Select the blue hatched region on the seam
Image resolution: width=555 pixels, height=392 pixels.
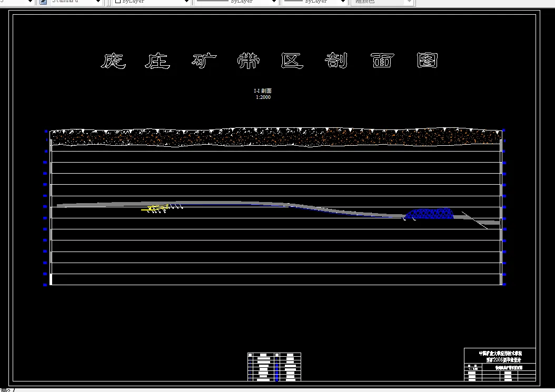(x=429, y=214)
